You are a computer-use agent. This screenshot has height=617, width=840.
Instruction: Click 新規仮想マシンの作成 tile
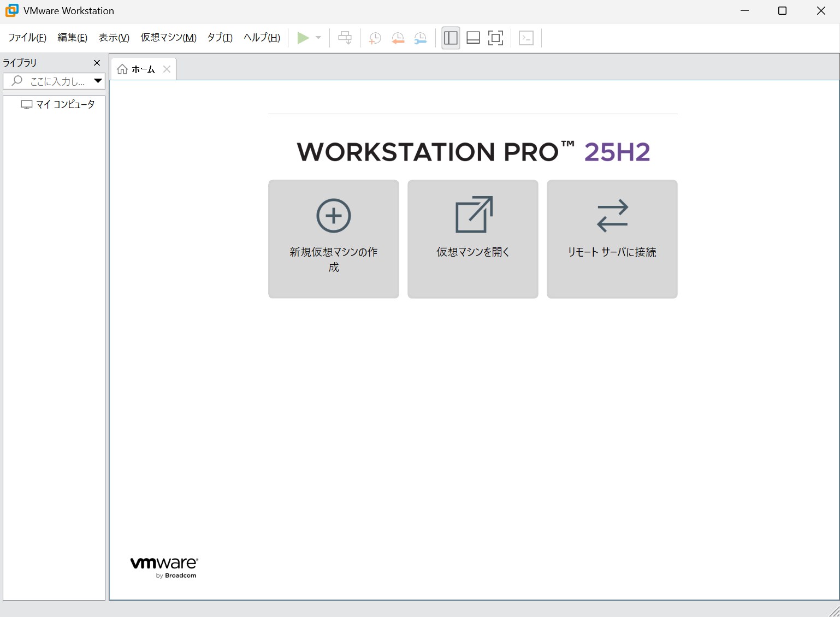coord(333,239)
